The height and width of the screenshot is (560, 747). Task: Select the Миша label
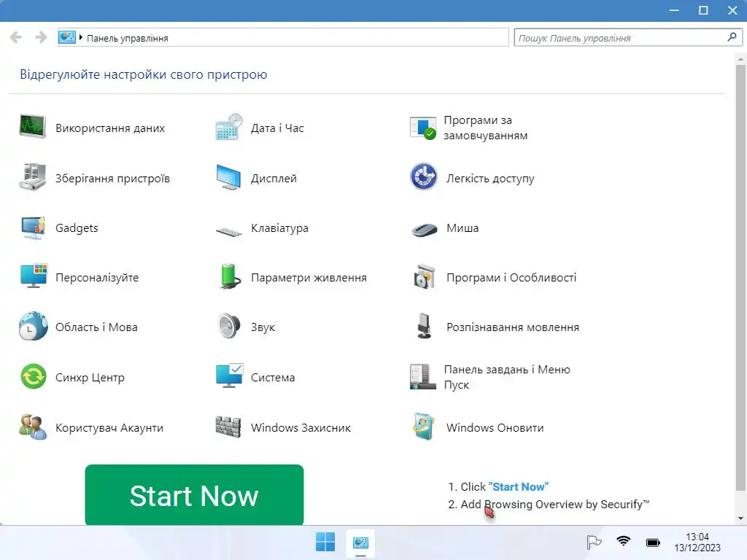(x=462, y=228)
